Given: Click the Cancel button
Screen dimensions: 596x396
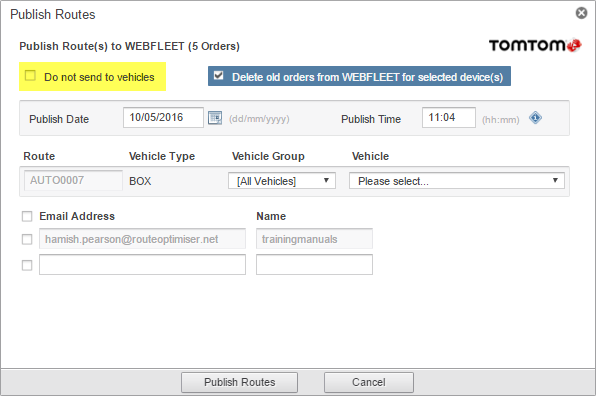Looking at the screenshot, I should (369, 382).
